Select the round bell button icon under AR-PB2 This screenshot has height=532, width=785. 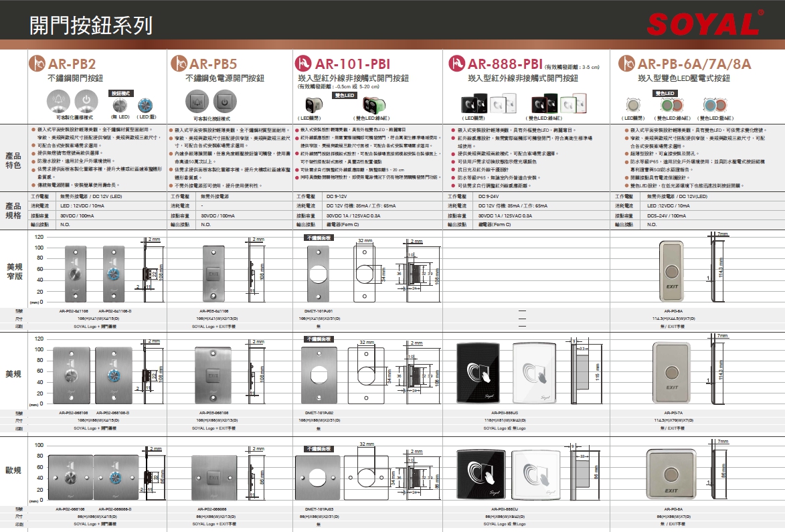click(59, 101)
